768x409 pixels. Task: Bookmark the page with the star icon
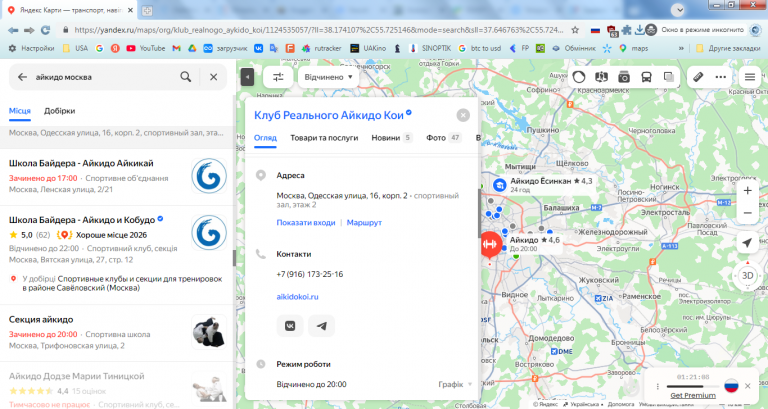tap(575, 30)
